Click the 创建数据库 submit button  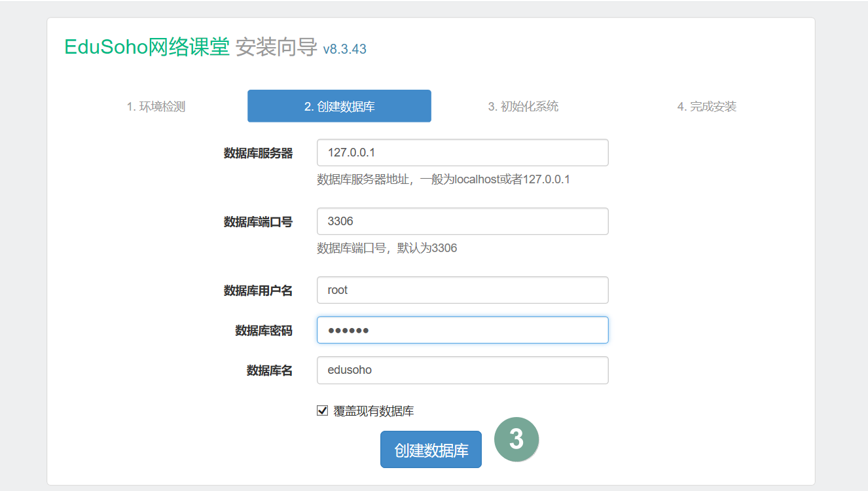(431, 450)
